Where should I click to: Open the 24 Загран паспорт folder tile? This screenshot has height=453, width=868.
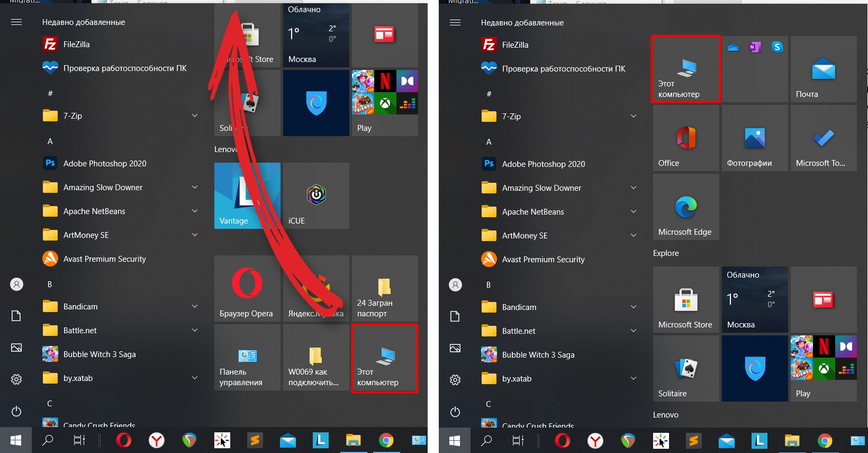pos(385,288)
